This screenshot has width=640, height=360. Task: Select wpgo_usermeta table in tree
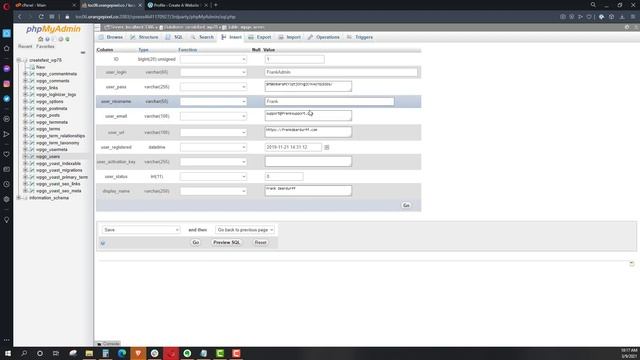point(52,149)
